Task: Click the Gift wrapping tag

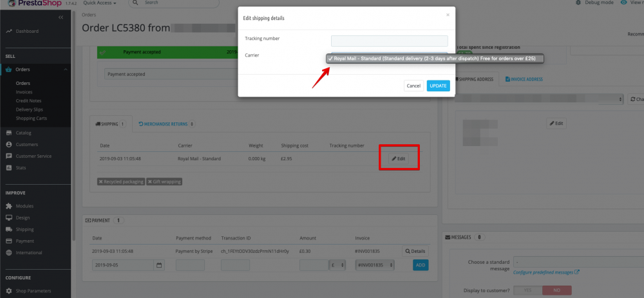Action: point(164,182)
